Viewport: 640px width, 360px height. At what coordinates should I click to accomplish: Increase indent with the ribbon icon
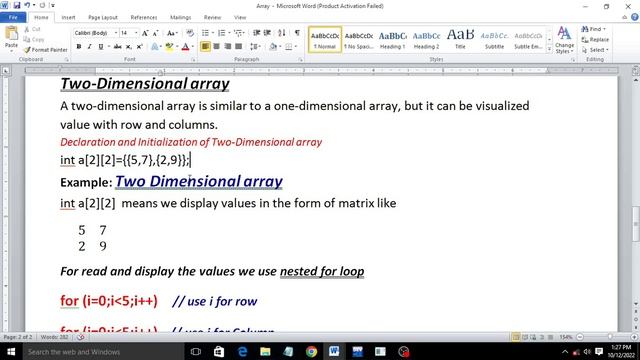267,33
